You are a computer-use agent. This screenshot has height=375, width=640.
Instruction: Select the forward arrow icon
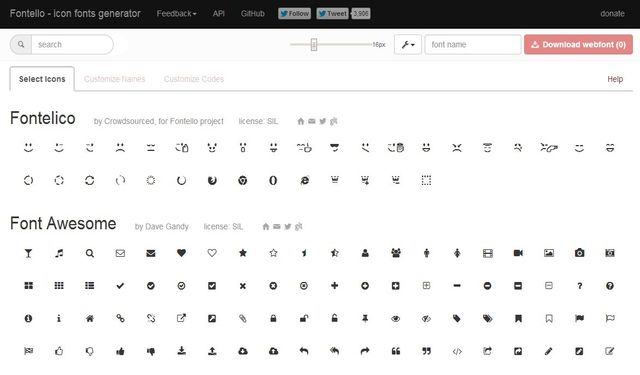click(365, 351)
